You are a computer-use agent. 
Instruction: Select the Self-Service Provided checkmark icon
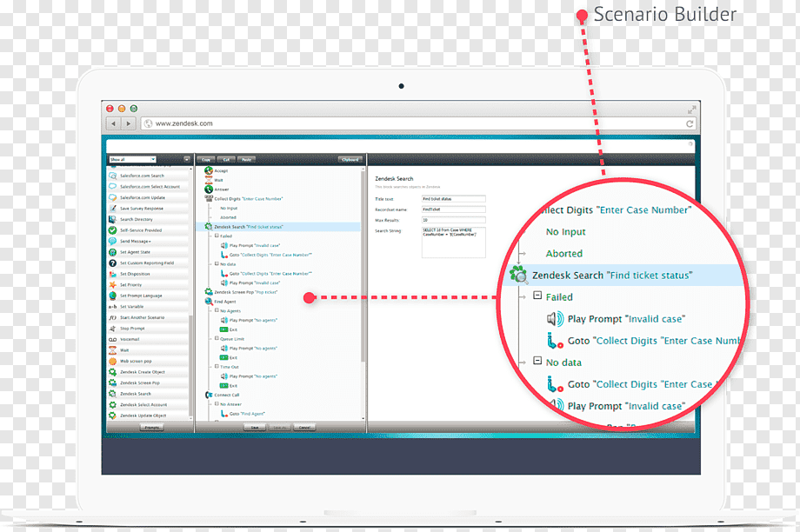(112, 230)
